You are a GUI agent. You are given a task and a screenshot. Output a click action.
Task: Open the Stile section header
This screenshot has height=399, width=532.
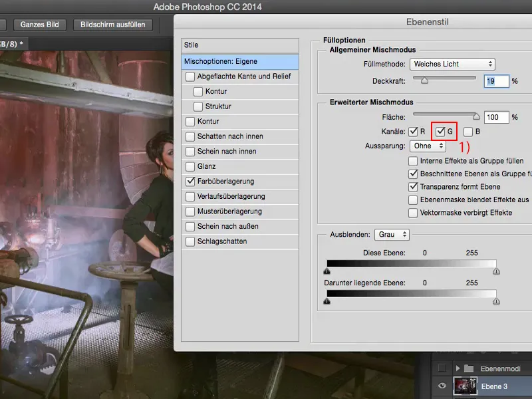point(240,45)
